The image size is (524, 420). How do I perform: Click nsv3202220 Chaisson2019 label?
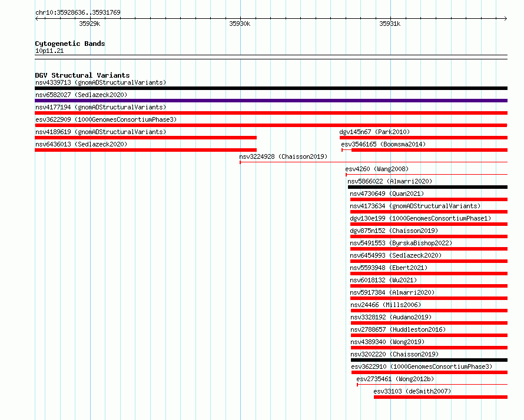394,354
